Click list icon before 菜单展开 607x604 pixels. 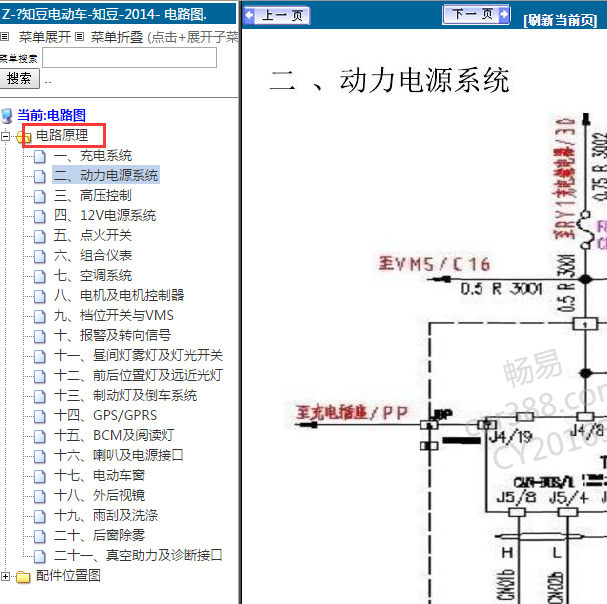click(x=4, y=37)
